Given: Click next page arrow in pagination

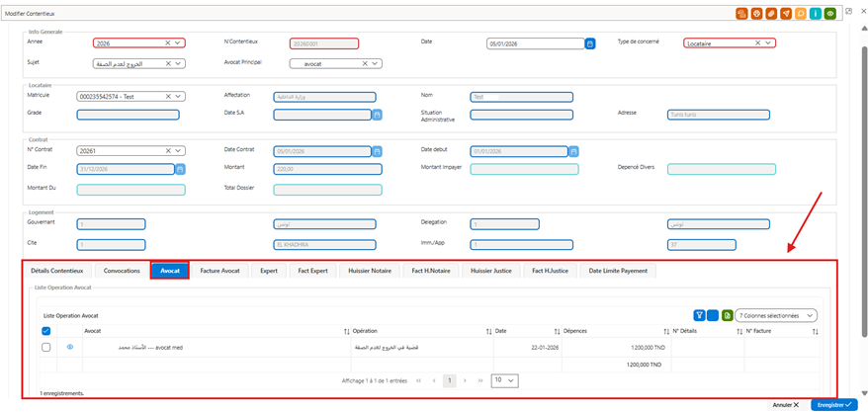Looking at the screenshot, I should pos(465,380).
